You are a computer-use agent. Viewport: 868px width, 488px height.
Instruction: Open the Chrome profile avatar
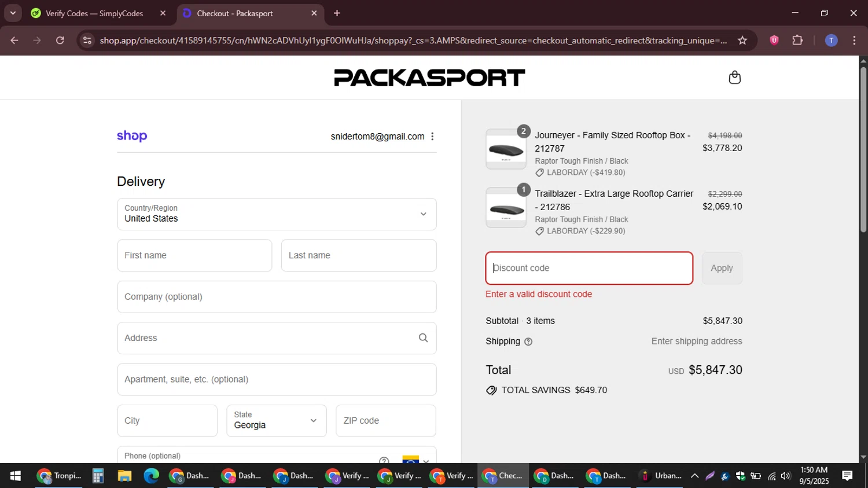831,41
